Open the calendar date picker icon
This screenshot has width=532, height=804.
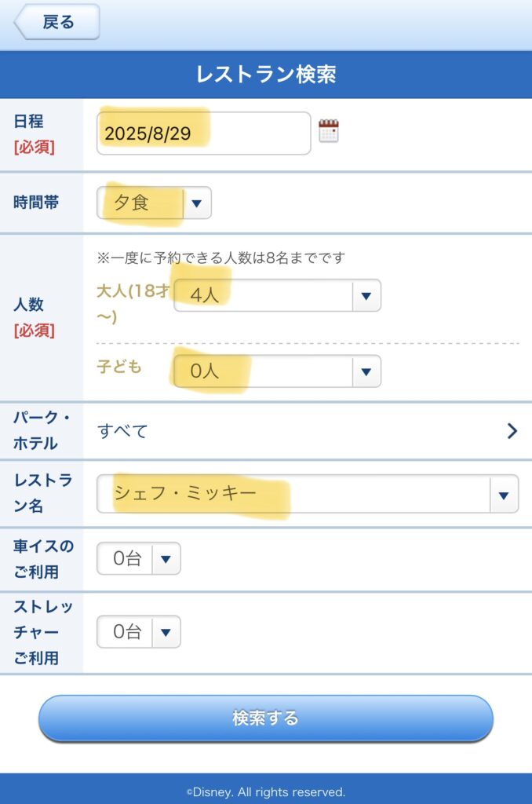[329, 131]
